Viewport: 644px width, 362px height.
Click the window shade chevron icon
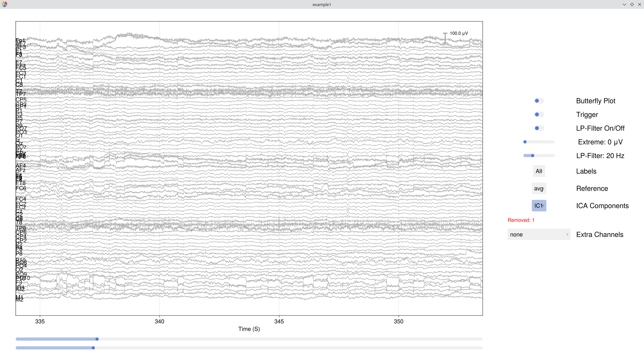click(x=624, y=4)
